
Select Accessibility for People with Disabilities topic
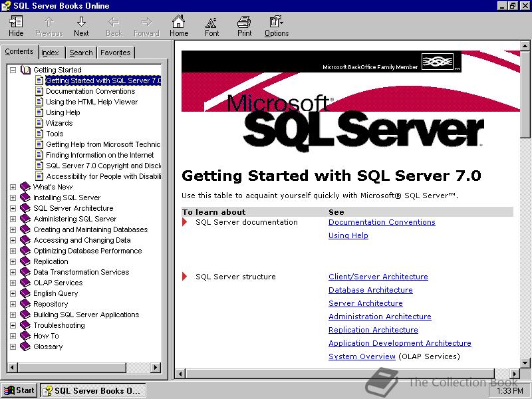click(x=104, y=176)
